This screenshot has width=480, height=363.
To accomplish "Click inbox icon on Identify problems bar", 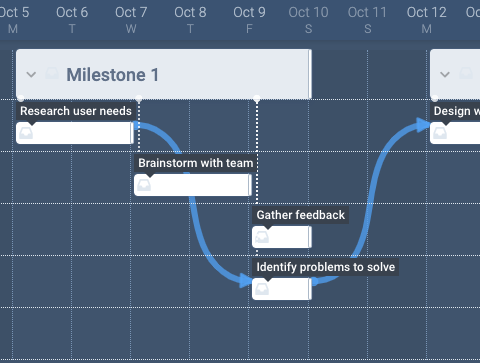I will [262, 289].
